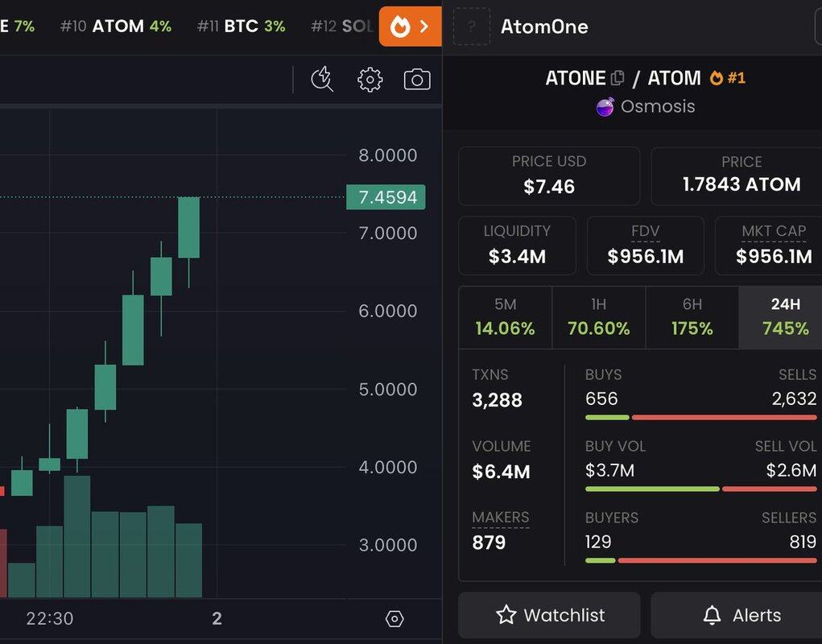Screen dimensions: 822x644
Task: Click the AtomOne token logo placeholder
Action: click(472, 27)
